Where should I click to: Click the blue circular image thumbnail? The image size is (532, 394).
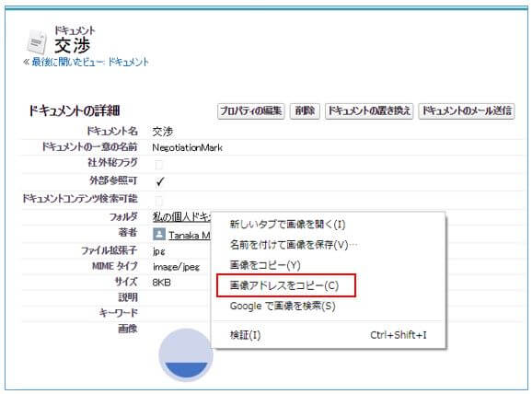click(x=186, y=355)
